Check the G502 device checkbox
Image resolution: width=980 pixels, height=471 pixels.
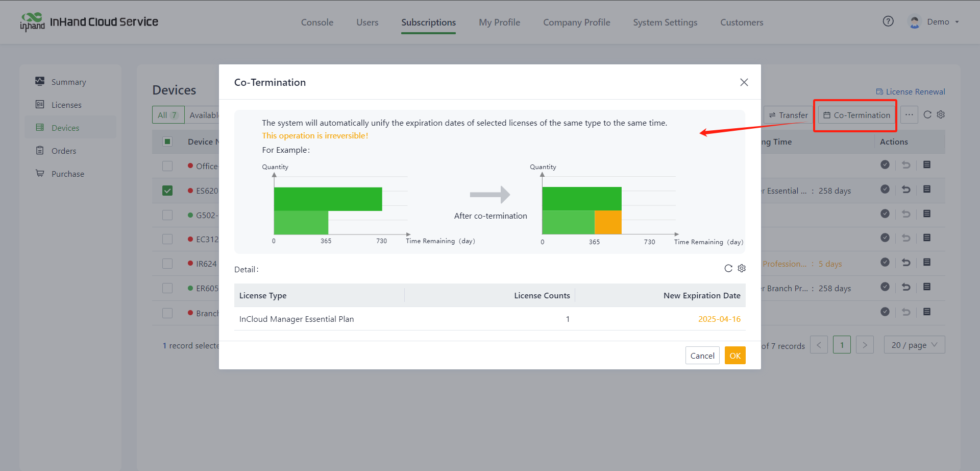click(x=167, y=215)
